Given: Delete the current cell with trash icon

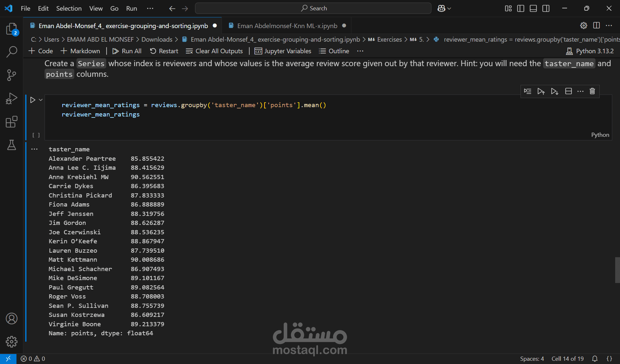Looking at the screenshot, I should 592,91.
